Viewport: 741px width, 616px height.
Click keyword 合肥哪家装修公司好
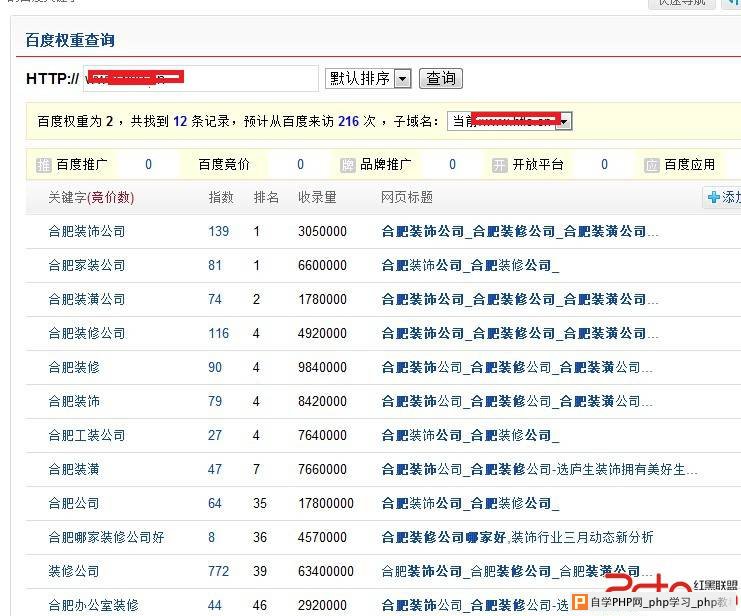106,538
